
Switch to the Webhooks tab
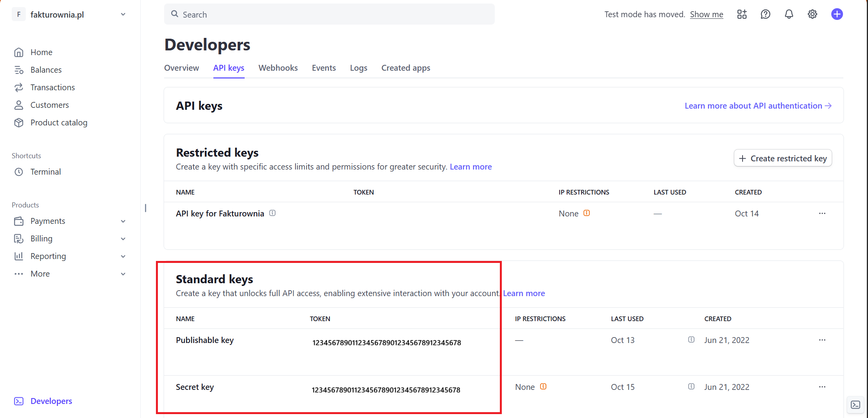point(278,68)
